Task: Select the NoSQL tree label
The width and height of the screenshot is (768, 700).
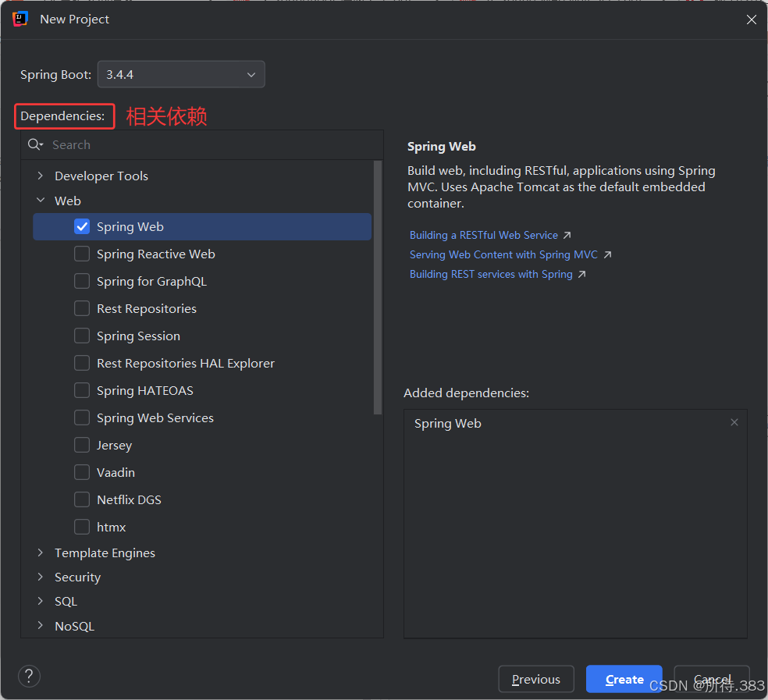Action: (x=74, y=626)
